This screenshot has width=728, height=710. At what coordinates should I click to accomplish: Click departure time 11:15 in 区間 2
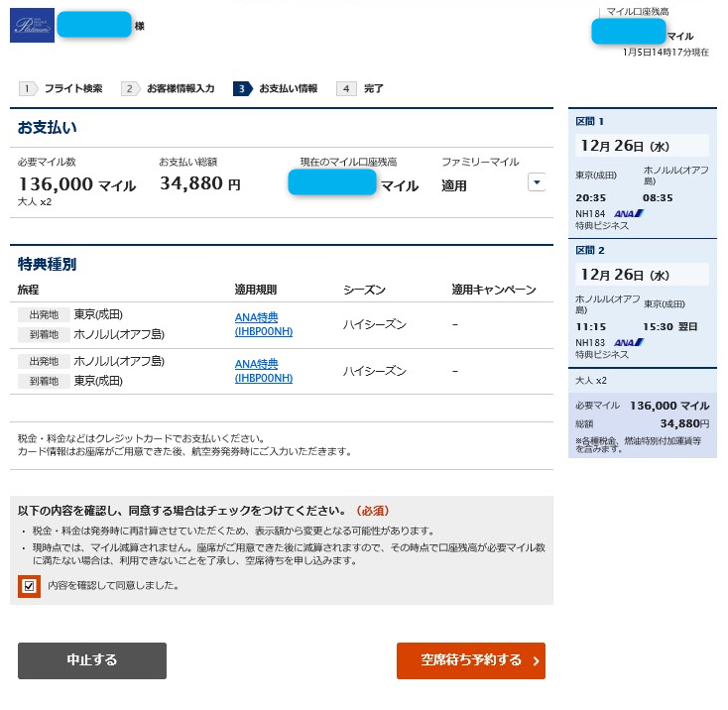pyautogui.click(x=590, y=327)
